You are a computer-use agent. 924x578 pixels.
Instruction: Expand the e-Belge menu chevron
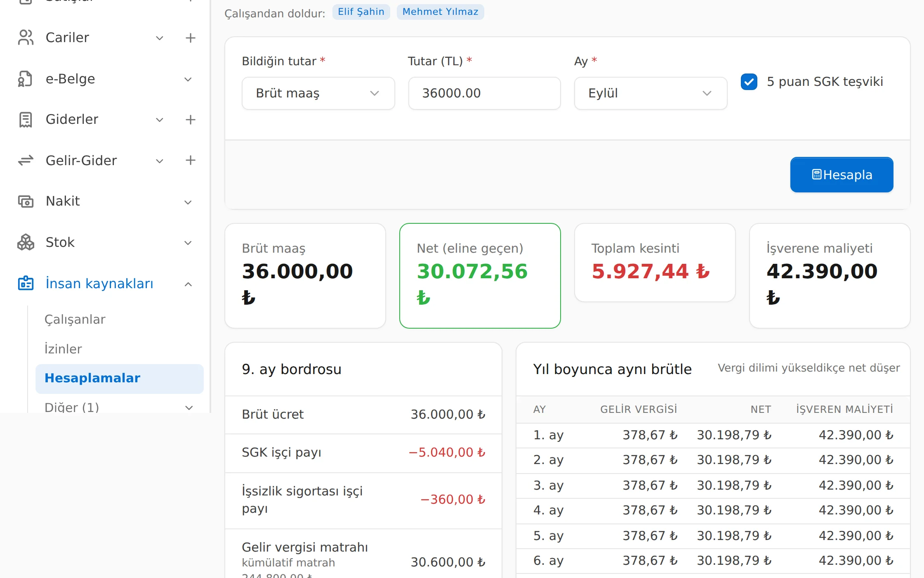[188, 79]
